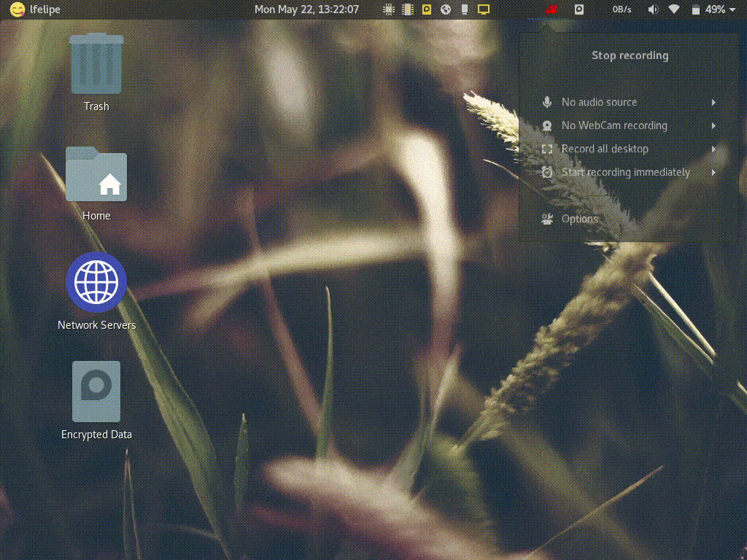Click the Home label
Viewport: 747px width, 560px height.
[x=96, y=216]
